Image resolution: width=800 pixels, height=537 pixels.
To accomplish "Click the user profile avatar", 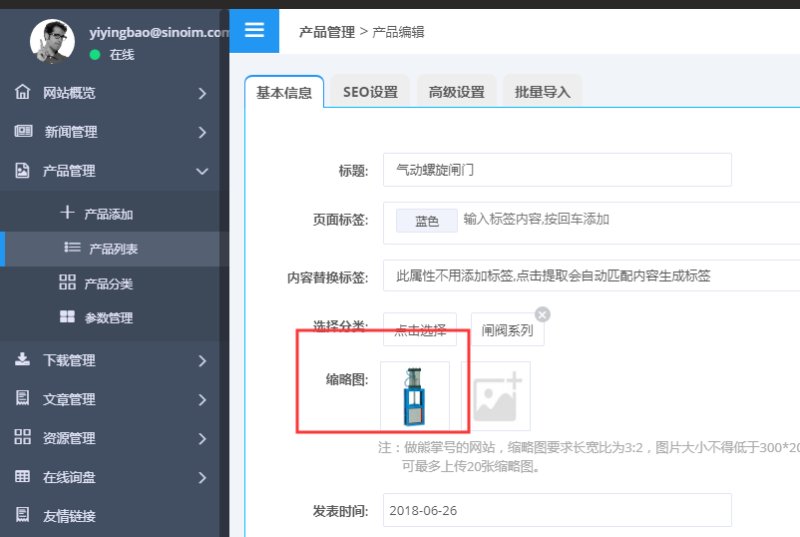I will (x=52, y=40).
